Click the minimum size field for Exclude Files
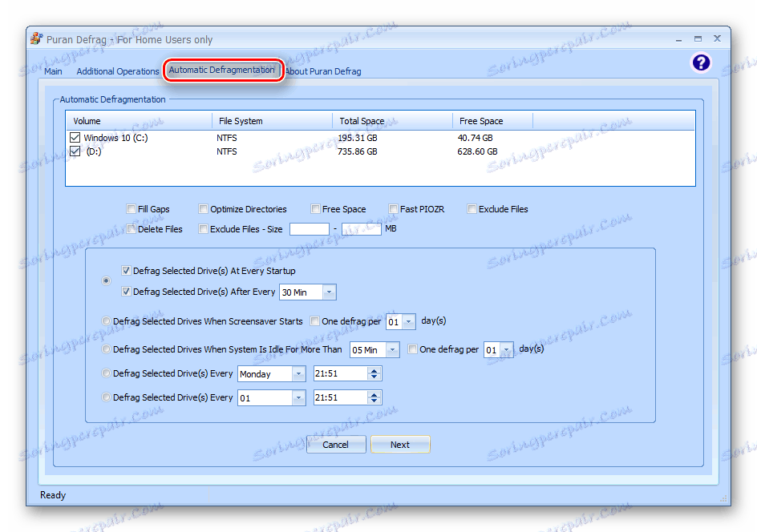 [310, 228]
